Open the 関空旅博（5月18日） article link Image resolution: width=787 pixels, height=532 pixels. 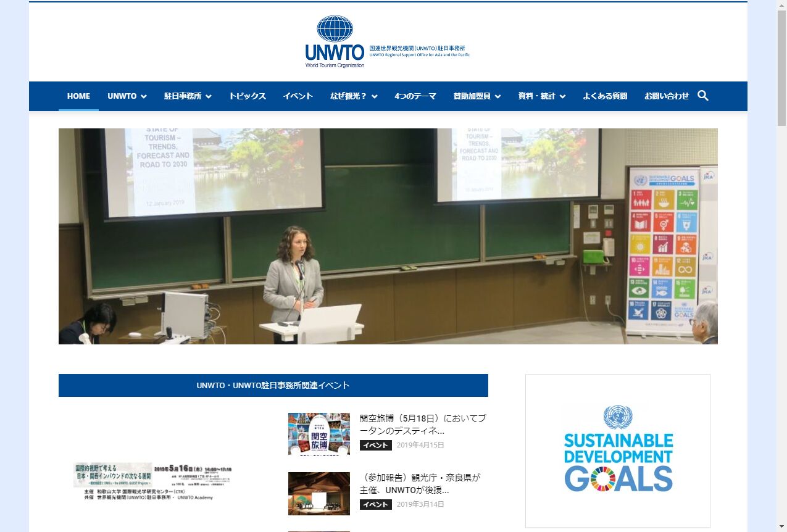tap(423, 424)
